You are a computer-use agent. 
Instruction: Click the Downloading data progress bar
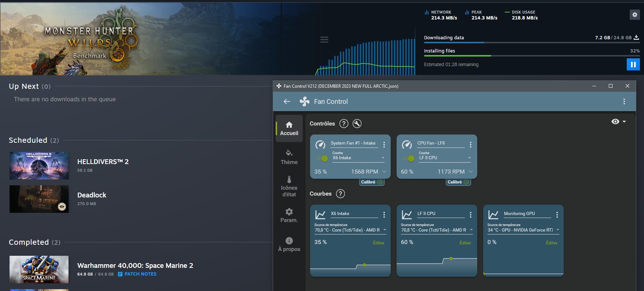coord(532,43)
